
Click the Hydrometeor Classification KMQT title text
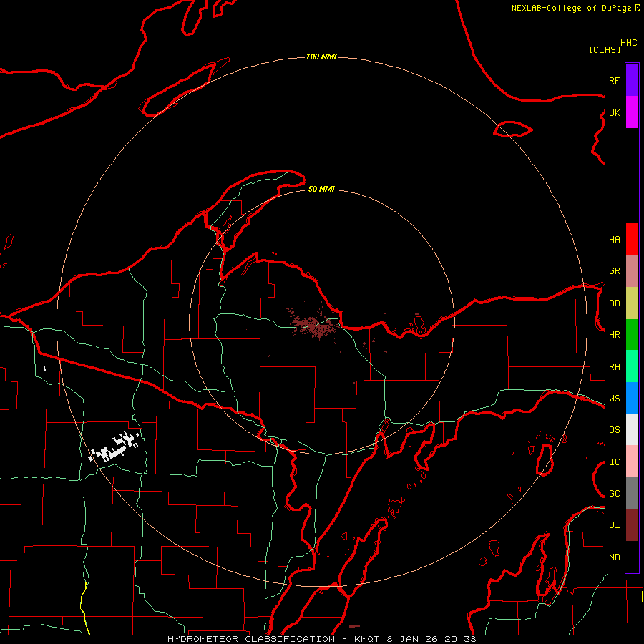(322, 639)
